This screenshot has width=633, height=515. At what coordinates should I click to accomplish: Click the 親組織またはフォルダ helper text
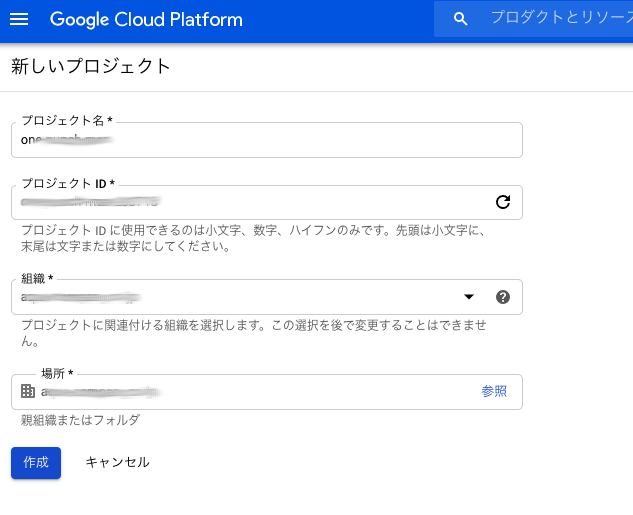[80, 420]
